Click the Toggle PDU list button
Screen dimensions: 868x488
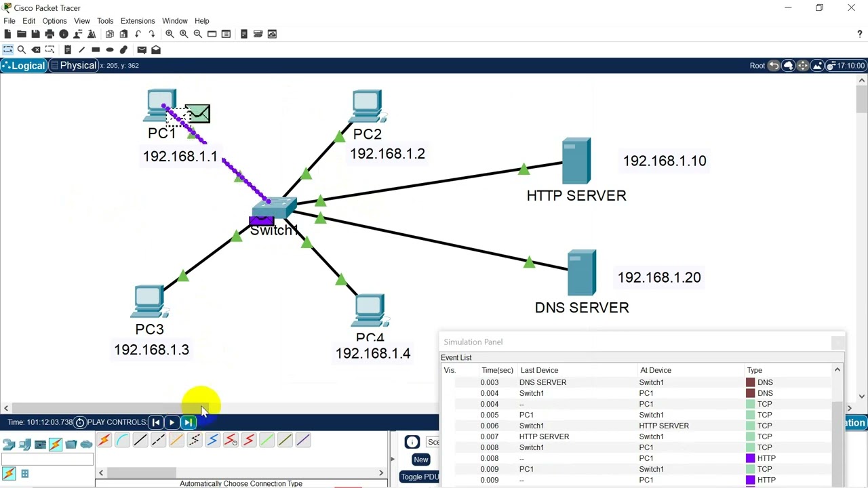coord(420,476)
